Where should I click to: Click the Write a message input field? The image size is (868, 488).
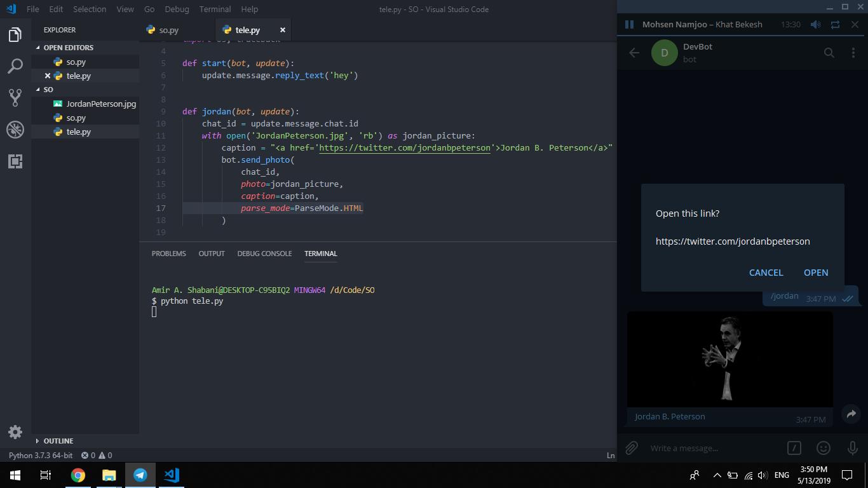[x=712, y=448]
